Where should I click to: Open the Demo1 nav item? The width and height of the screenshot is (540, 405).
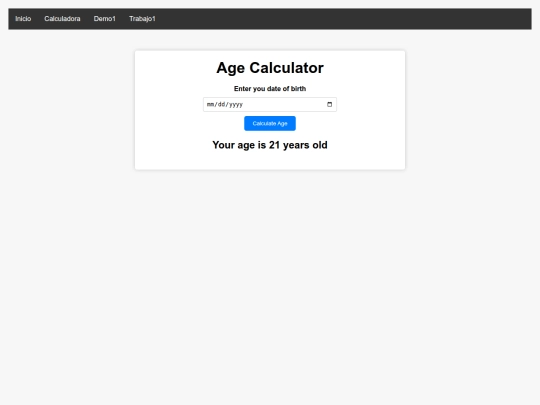point(105,19)
